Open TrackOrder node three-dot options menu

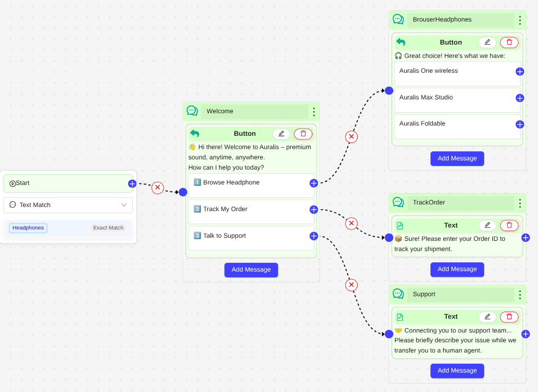[520, 203]
